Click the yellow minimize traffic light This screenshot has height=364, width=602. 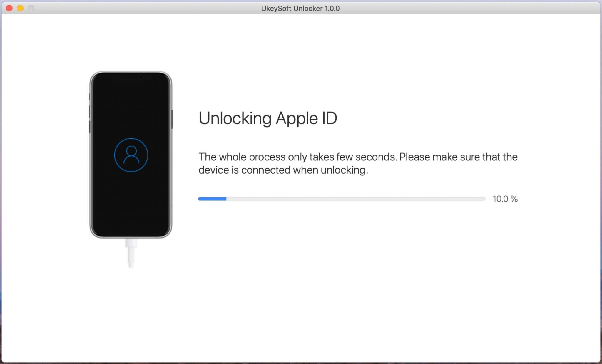[19, 9]
